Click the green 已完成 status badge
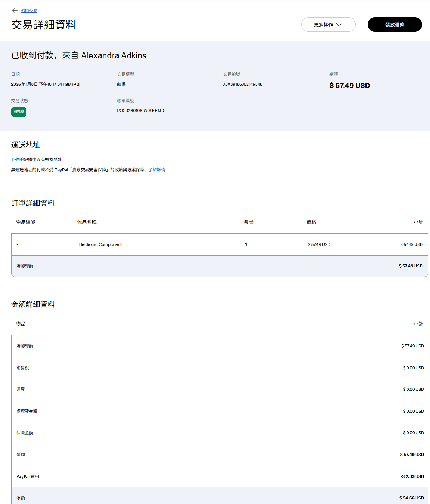 click(x=19, y=112)
